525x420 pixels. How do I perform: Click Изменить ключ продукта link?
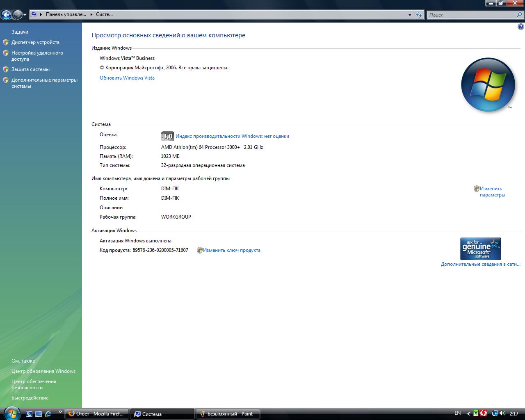point(231,250)
